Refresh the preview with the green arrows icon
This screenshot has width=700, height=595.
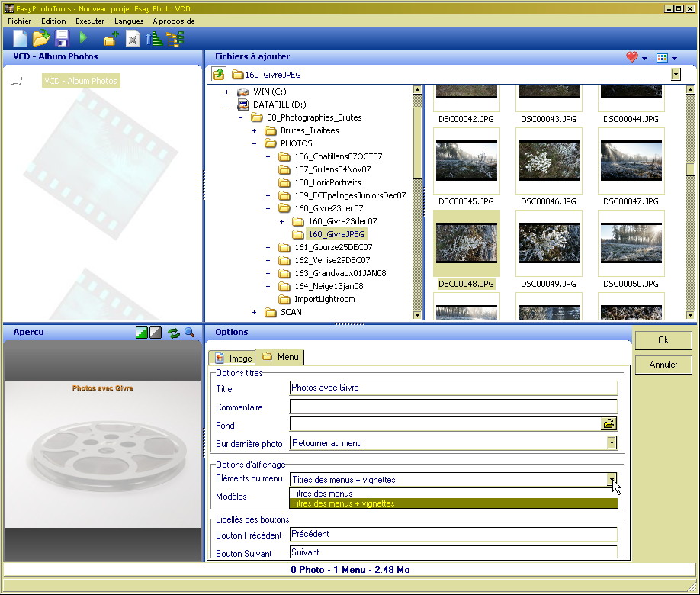click(x=174, y=333)
